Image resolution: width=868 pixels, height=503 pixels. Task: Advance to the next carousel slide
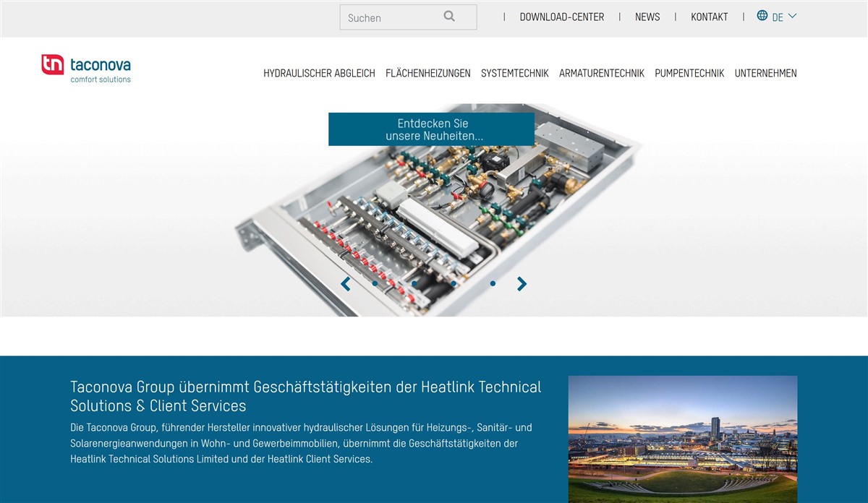522,284
